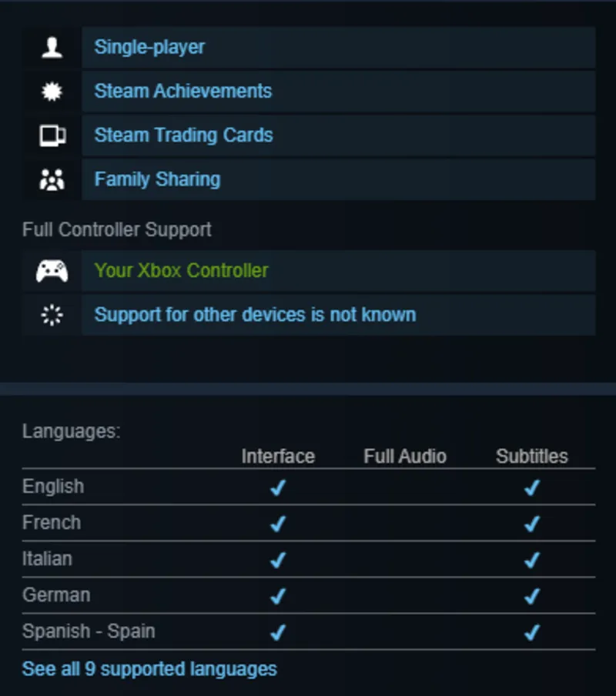
Task: Open the Family Sharing link
Action: coord(157,179)
